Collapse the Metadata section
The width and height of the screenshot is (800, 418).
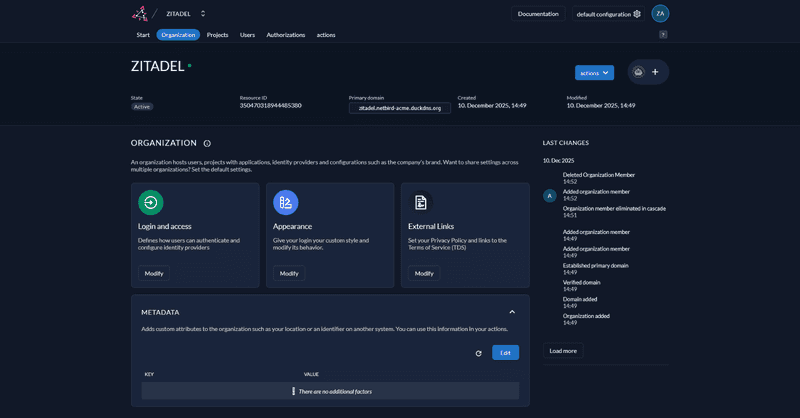tap(512, 312)
